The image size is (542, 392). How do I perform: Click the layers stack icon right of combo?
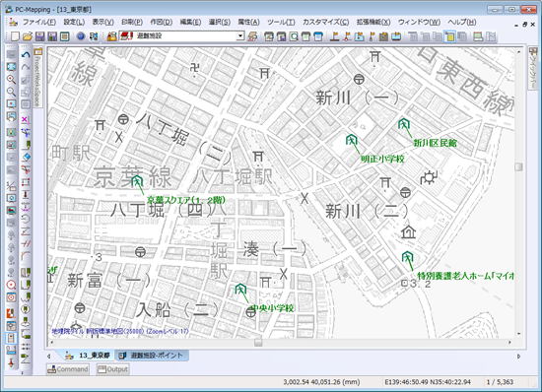pos(253,36)
